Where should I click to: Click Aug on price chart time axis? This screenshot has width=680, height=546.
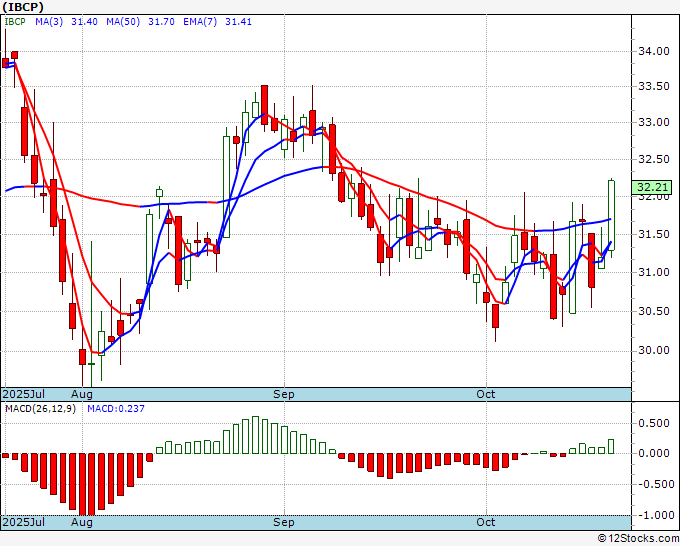[82, 394]
